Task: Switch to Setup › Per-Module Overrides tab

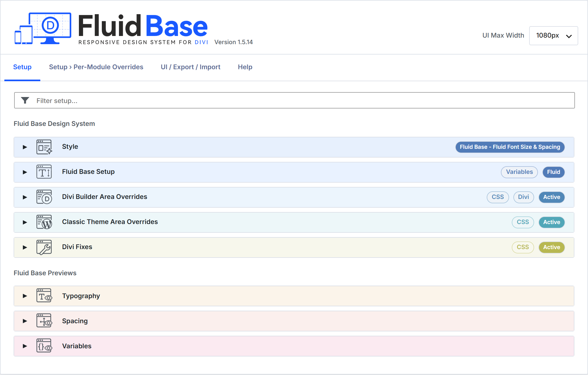Action: [x=96, y=67]
